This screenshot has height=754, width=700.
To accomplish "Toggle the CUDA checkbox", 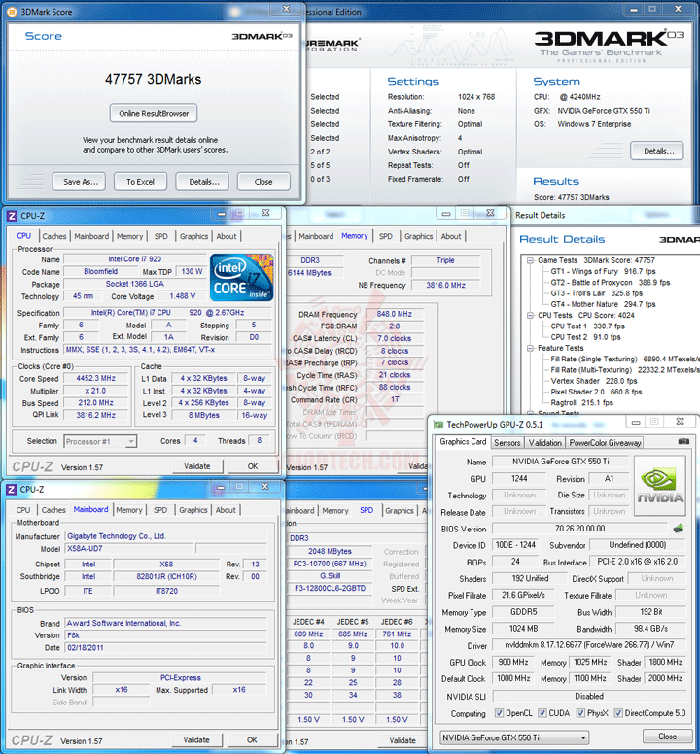I will click(542, 713).
